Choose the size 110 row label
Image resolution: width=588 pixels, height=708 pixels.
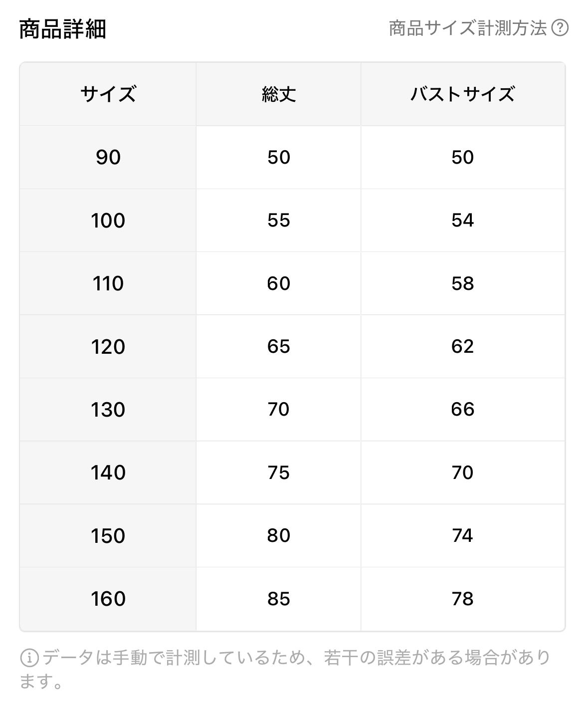(x=108, y=283)
